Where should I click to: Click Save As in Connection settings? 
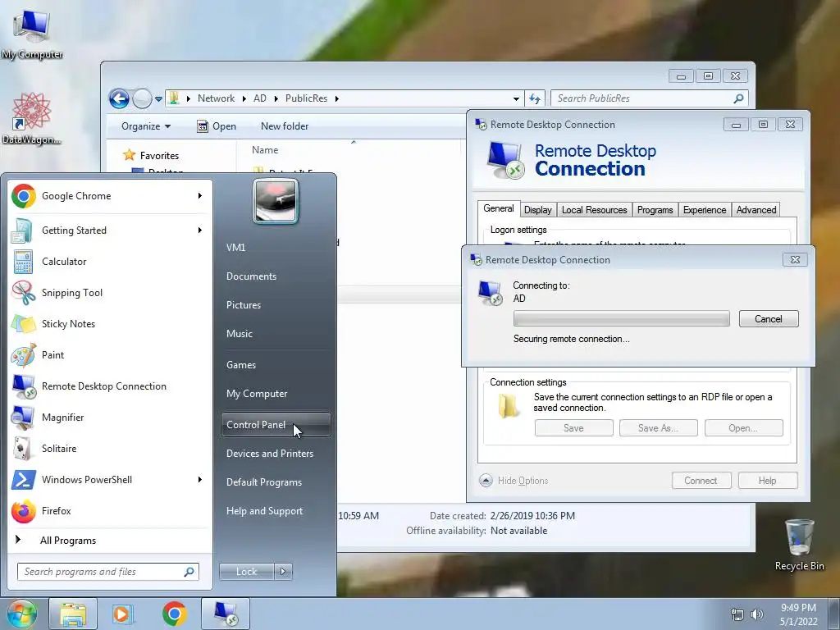click(659, 428)
